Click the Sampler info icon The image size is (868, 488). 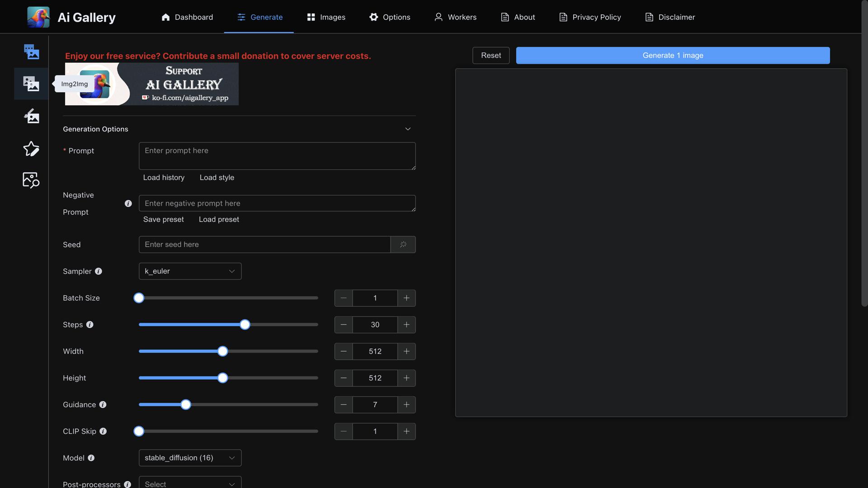[x=99, y=271]
